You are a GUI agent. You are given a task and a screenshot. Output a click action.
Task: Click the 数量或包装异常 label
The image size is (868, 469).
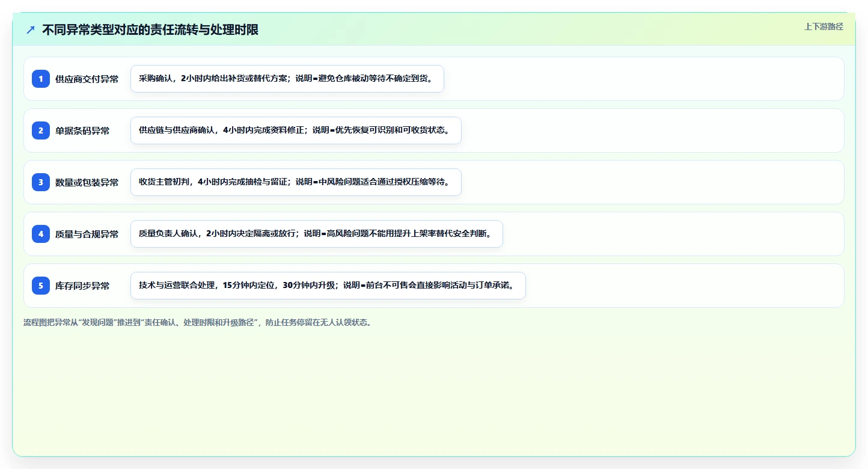87,182
